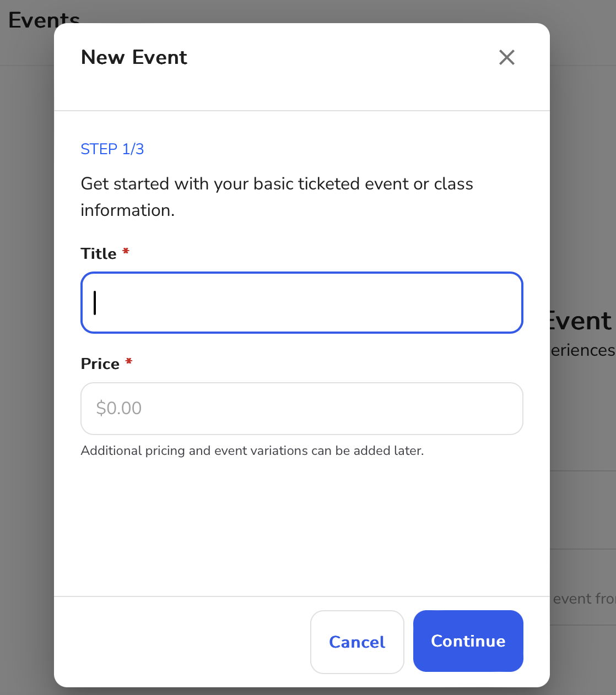Viewport: 616px width, 695px height.
Task: Click the Title field label
Action: click(x=99, y=253)
